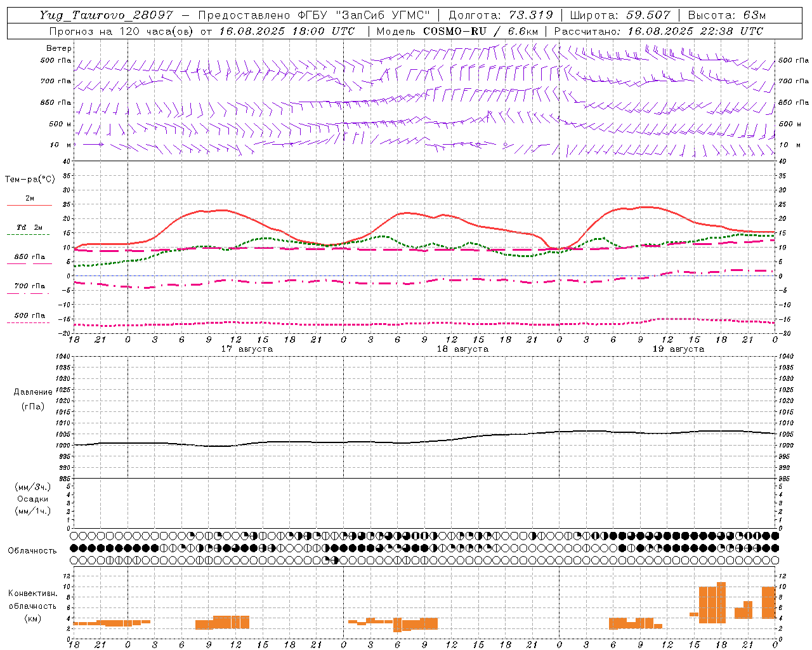The width and height of the screenshot is (812, 650).
Task: Click the Тем-ра(°C) axis title
Action: click(x=30, y=180)
